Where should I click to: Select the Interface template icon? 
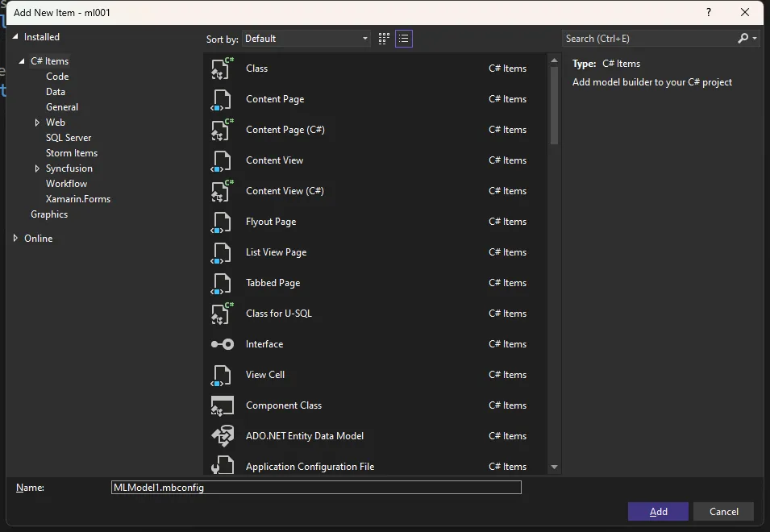222,344
